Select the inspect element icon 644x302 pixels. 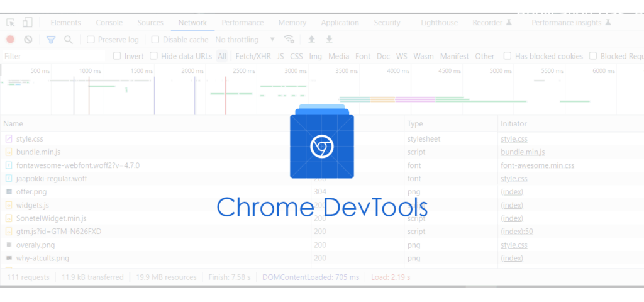click(11, 23)
